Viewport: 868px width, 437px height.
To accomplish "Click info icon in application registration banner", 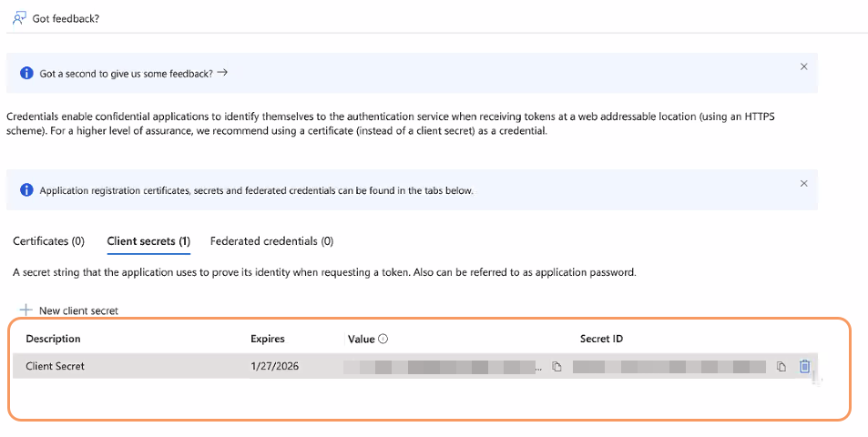I will click(x=26, y=190).
